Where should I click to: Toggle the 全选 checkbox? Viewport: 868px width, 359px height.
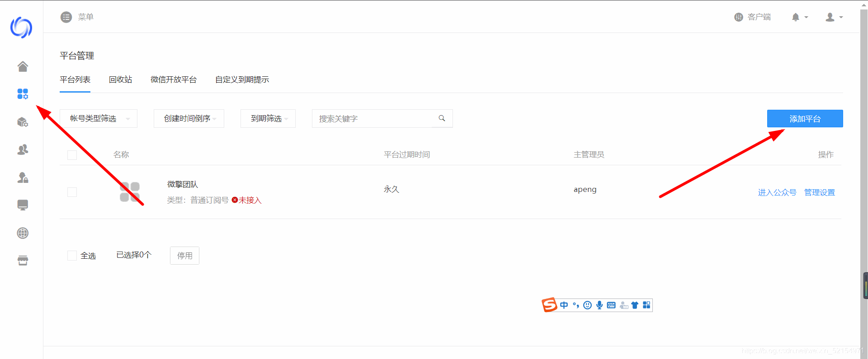(x=72, y=256)
